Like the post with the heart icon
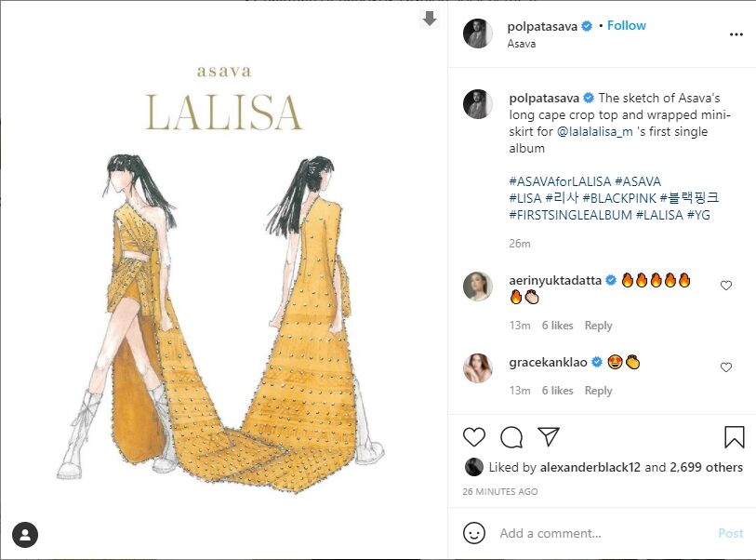The width and height of the screenshot is (756, 560). (474, 437)
